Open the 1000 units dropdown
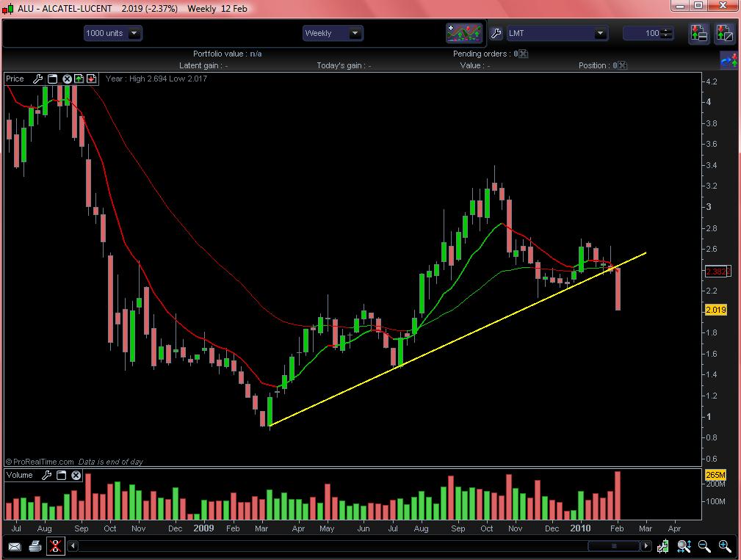 113,33
